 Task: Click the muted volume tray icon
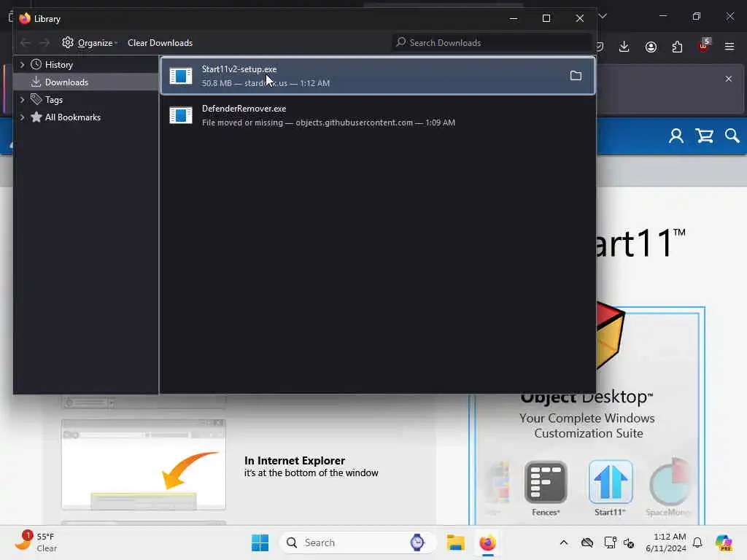tap(629, 542)
